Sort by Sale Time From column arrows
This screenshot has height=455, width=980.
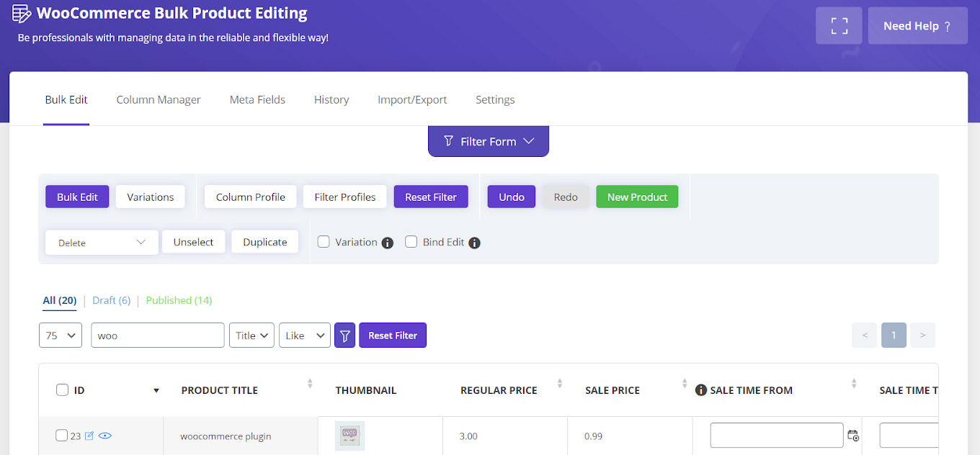coord(854,384)
